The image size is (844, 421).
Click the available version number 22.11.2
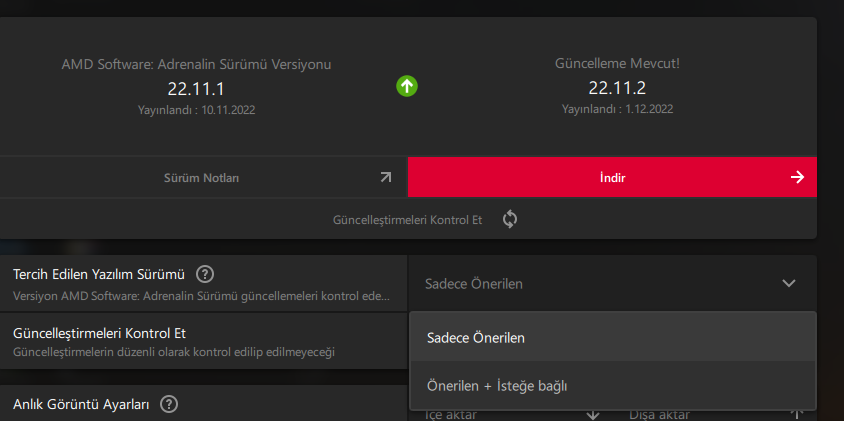pyautogui.click(x=617, y=88)
